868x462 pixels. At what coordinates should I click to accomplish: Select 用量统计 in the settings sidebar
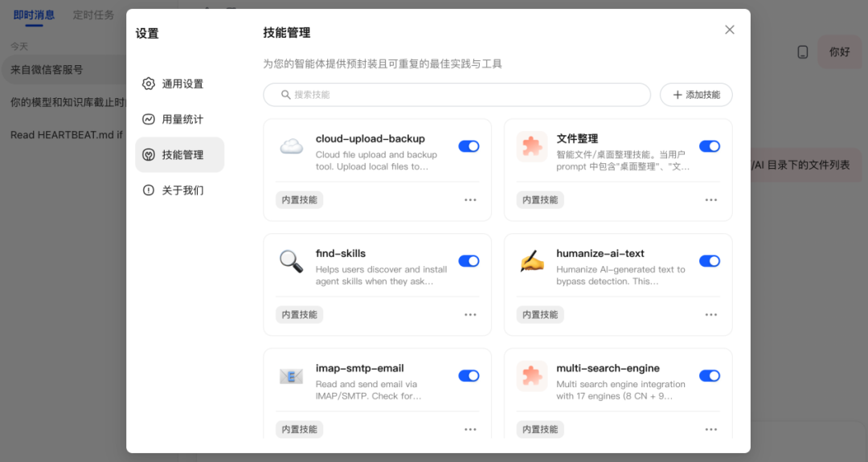181,119
